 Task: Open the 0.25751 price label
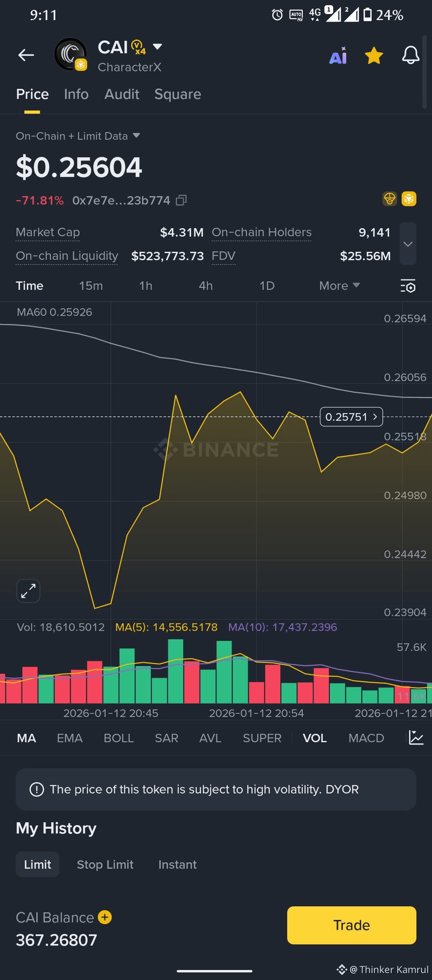(x=351, y=417)
